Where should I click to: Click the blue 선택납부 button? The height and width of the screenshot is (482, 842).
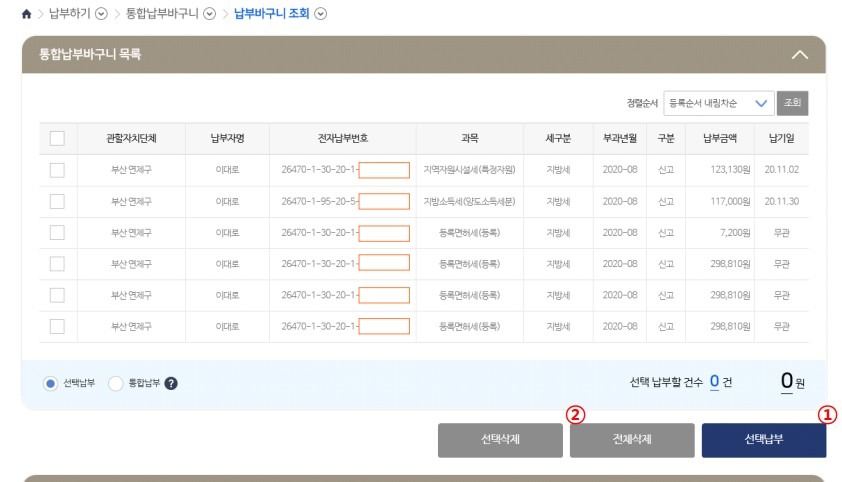pos(764,440)
